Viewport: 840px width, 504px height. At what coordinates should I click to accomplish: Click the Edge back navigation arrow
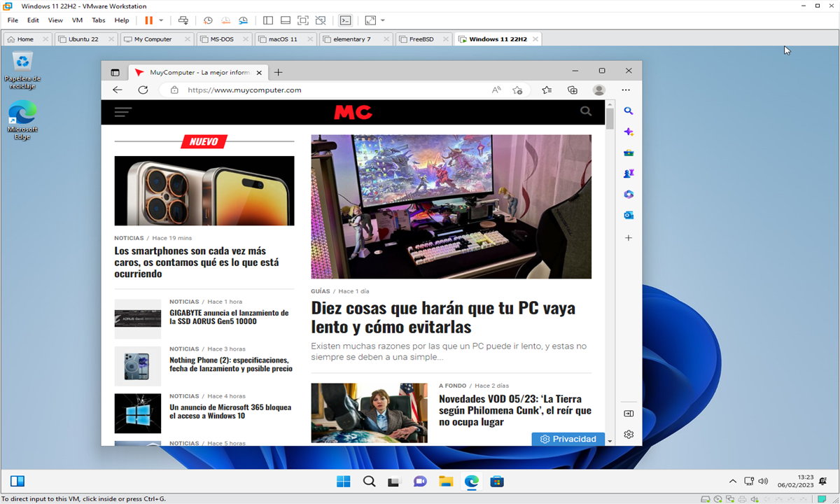coord(118,90)
